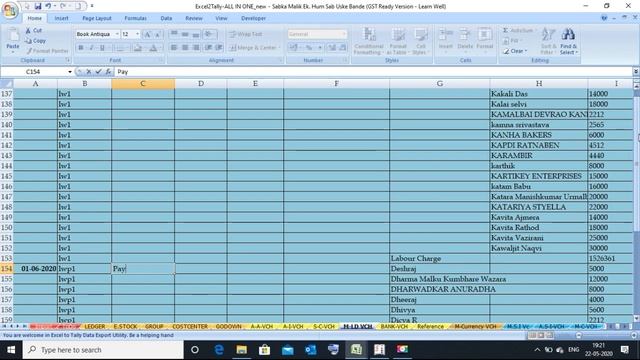Cancel the formula bar entry
The width and height of the screenshot is (640, 360).
pos(89,72)
